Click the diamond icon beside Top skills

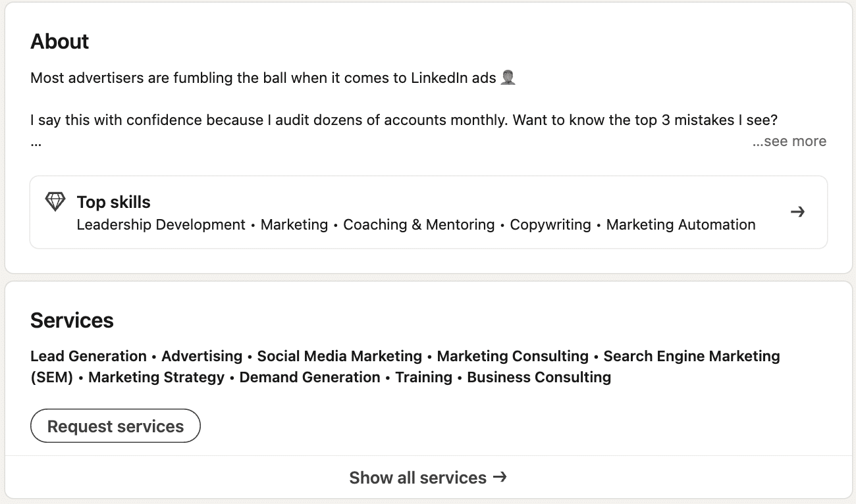(55, 201)
